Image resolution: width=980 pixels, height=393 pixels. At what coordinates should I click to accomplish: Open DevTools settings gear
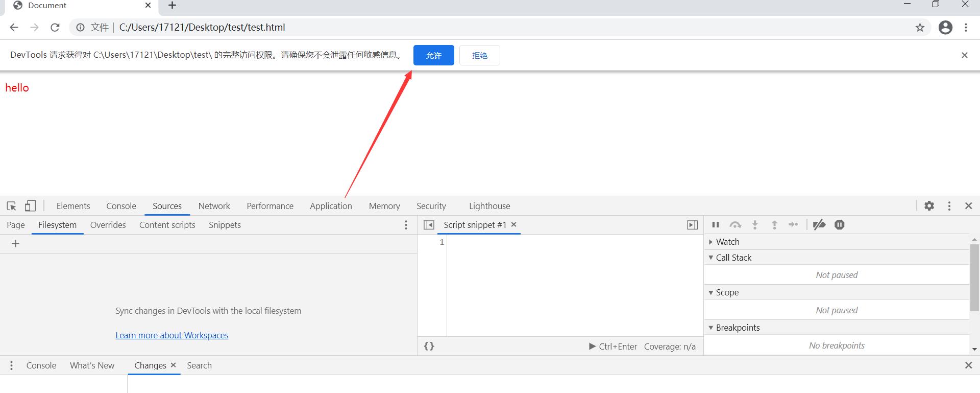tap(929, 206)
